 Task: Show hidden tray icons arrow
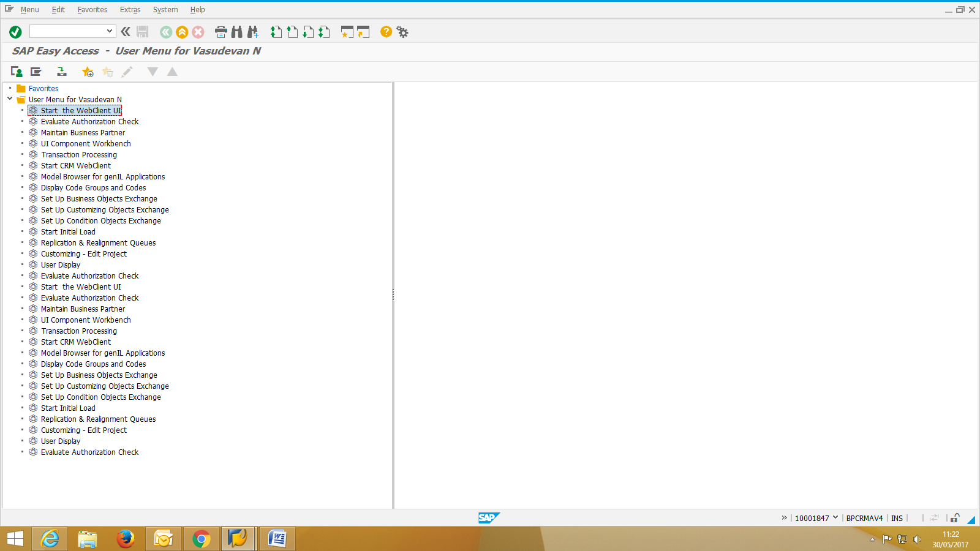tap(872, 539)
